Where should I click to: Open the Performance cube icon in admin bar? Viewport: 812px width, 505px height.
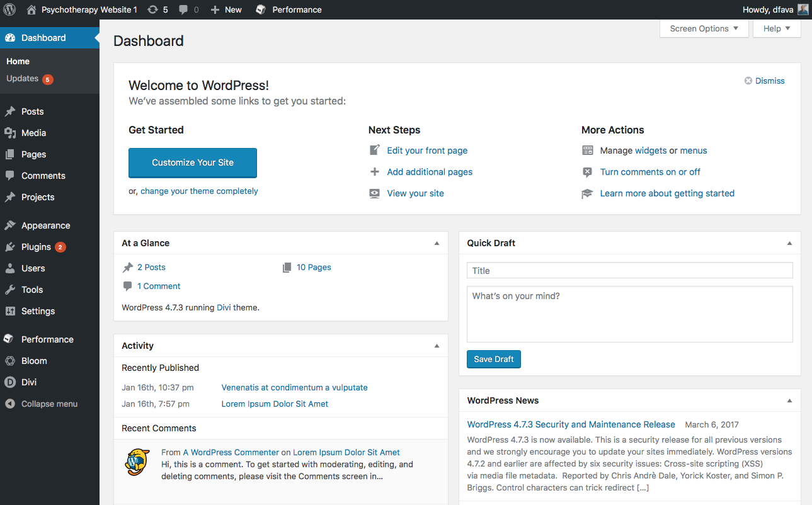(261, 9)
